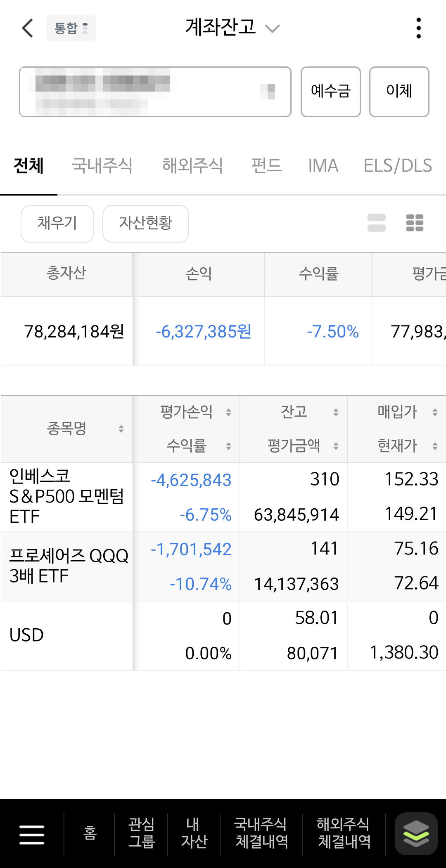The height and width of the screenshot is (868, 446).
Task: Open 자산현황 asset status
Action: point(146,224)
